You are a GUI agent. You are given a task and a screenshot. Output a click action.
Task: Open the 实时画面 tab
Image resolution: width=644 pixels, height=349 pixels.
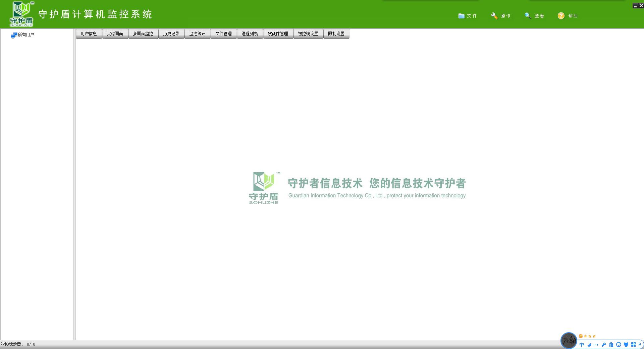[x=115, y=34]
